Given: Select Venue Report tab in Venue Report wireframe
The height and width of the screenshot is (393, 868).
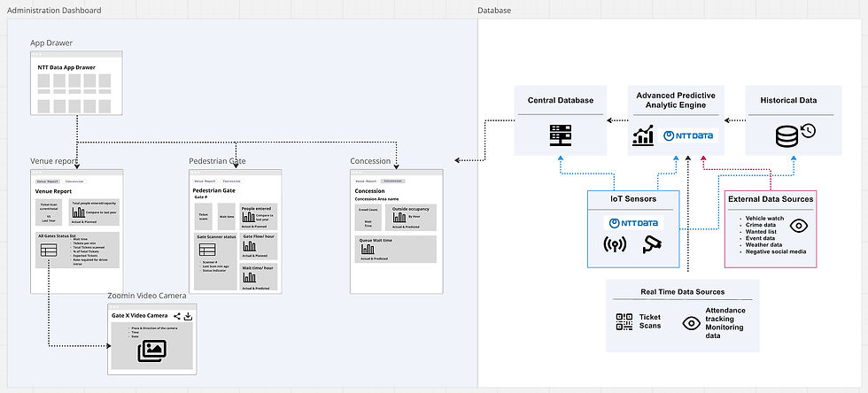Looking at the screenshot, I should [x=48, y=181].
